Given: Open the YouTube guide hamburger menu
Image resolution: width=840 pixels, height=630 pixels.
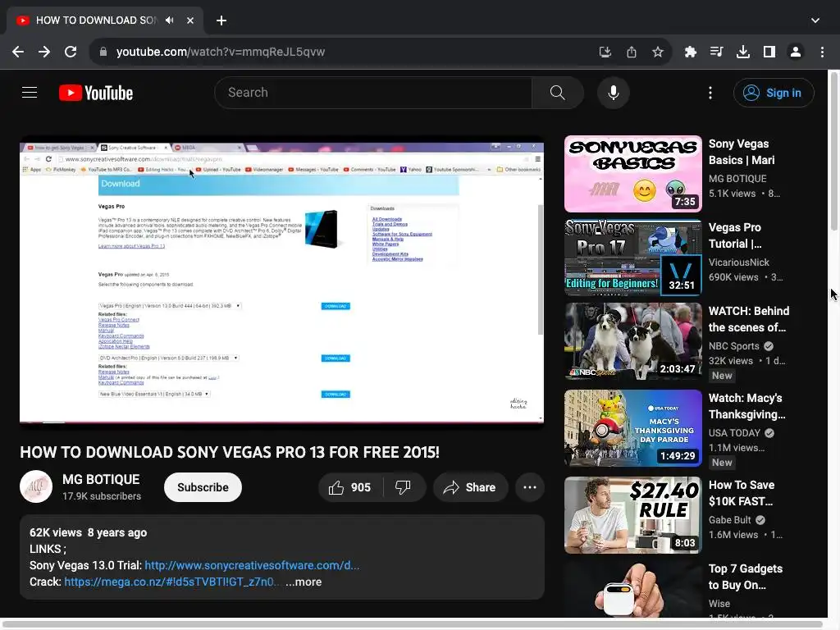Looking at the screenshot, I should 30,93.
